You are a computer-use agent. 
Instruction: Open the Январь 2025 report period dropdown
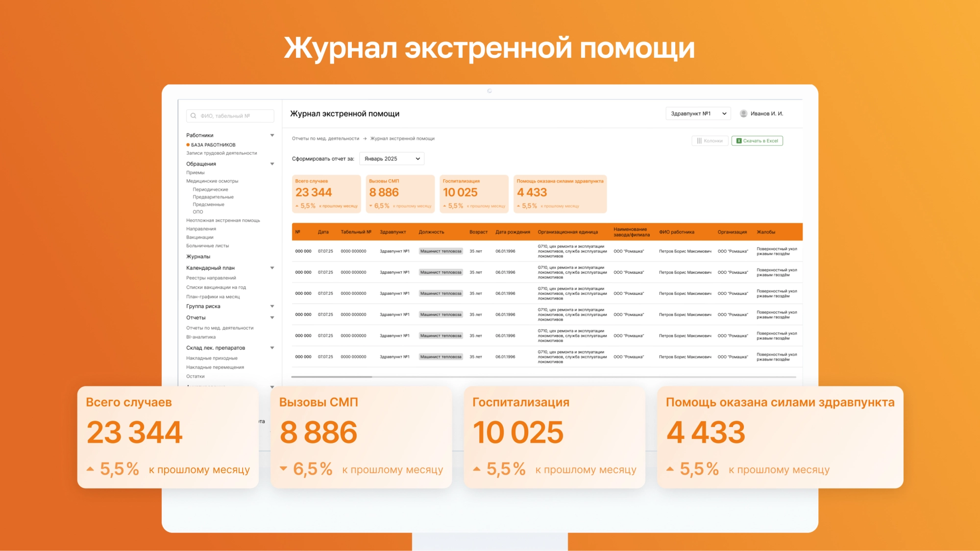(x=391, y=158)
